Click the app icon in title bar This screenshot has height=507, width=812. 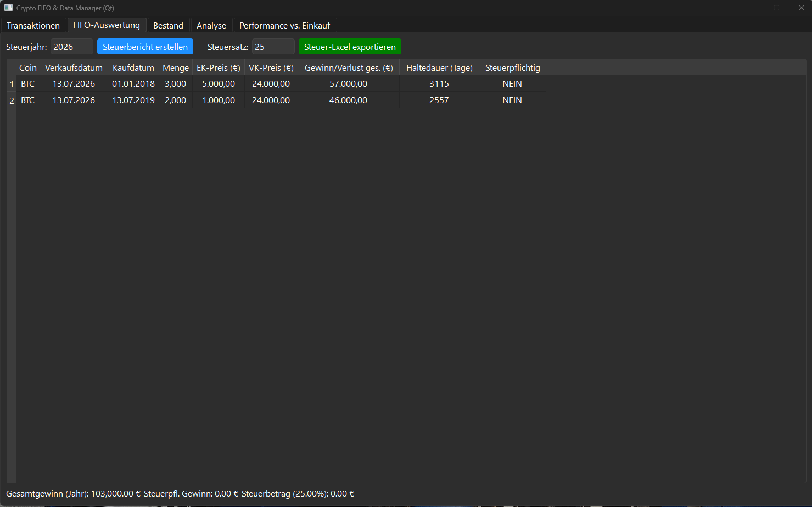(8, 8)
